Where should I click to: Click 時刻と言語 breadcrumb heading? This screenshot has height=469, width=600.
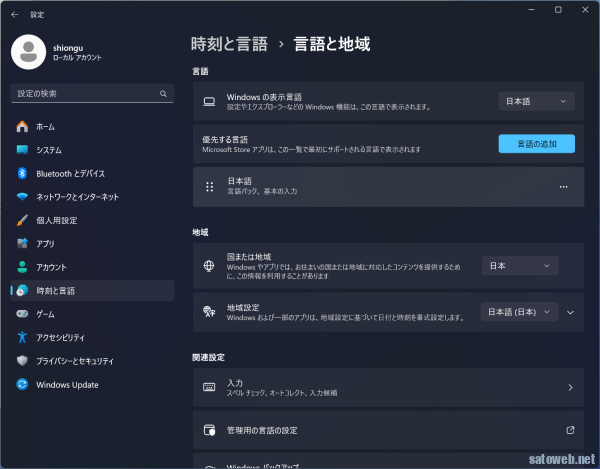(229, 44)
